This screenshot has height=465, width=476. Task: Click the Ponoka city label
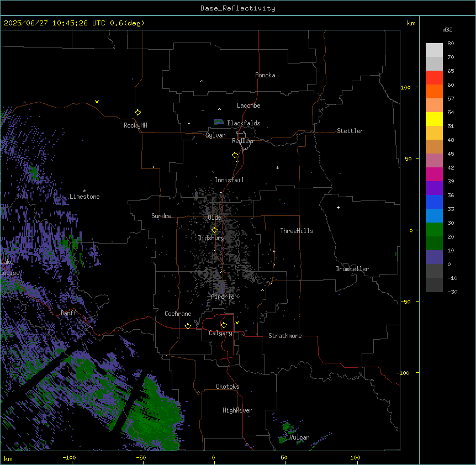pos(265,75)
